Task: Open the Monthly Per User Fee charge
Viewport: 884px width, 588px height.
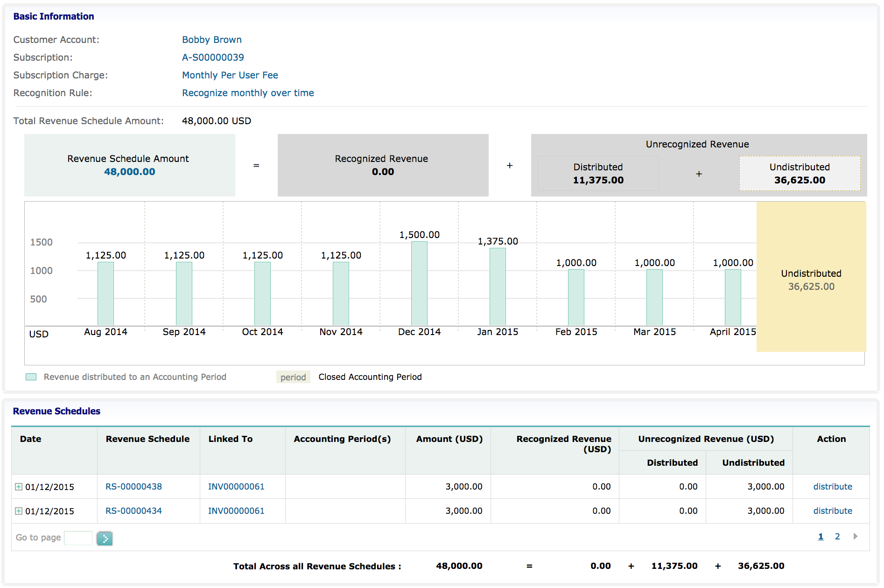Action: click(x=230, y=75)
